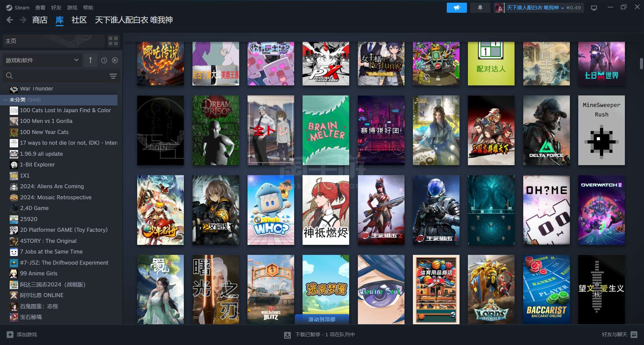Viewport: 644px width, 345px height.
Task: Expand the account name dropdown
Action: coord(562,8)
